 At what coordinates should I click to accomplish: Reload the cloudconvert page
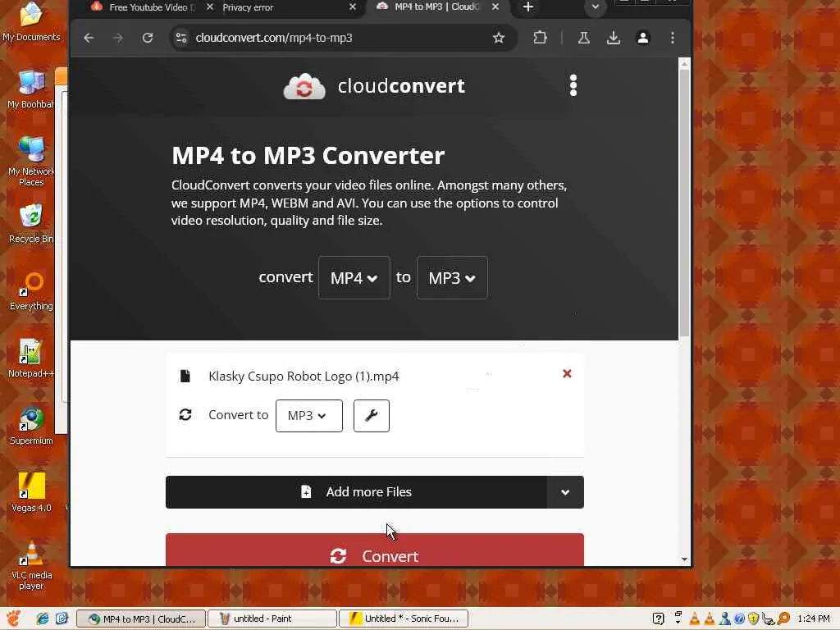coord(148,38)
